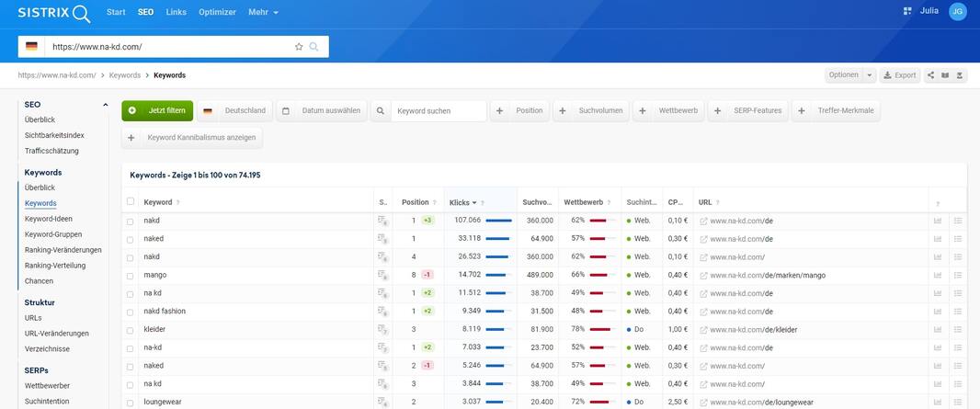The image size is (980, 409).
Task: Open the history chart icon for the kleider row
Action: [x=938, y=329]
